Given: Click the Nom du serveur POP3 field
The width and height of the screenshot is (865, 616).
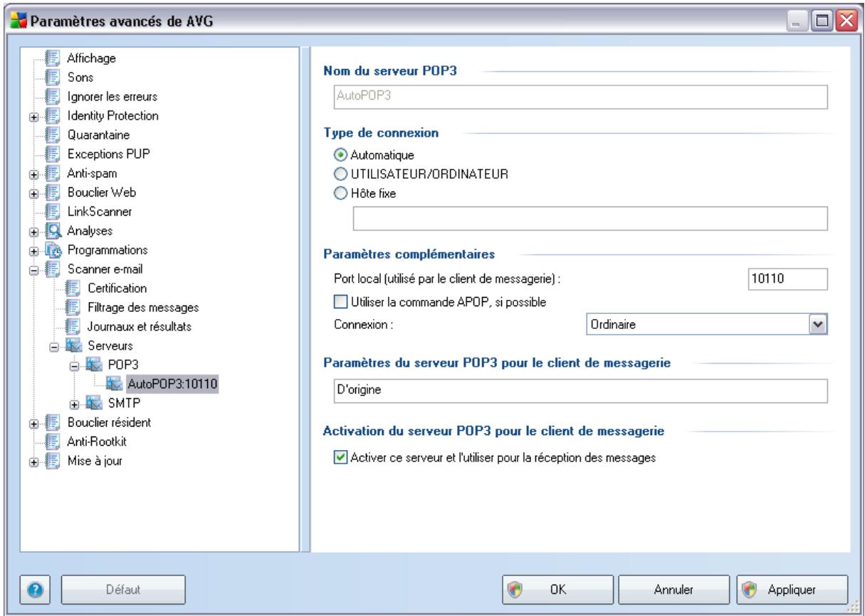Looking at the screenshot, I should pyautogui.click(x=581, y=95).
